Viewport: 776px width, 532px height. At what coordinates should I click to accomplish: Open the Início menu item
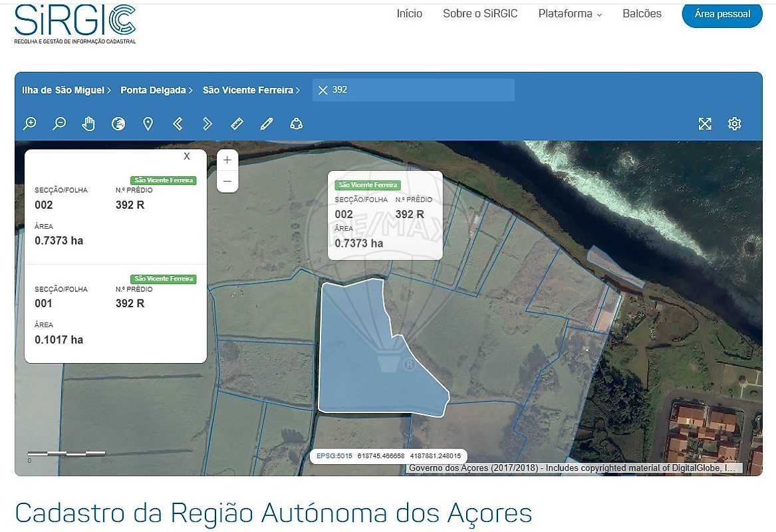pos(410,14)
